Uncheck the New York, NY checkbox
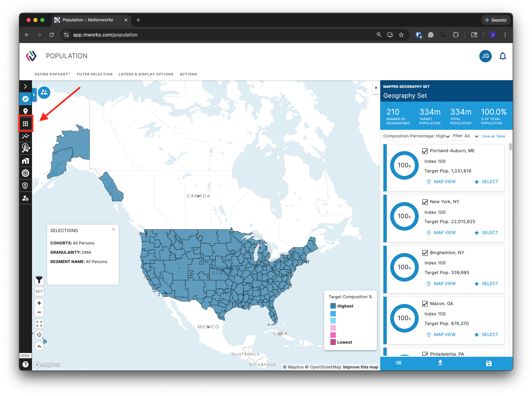The image size is (532, 396). (425, 202)
